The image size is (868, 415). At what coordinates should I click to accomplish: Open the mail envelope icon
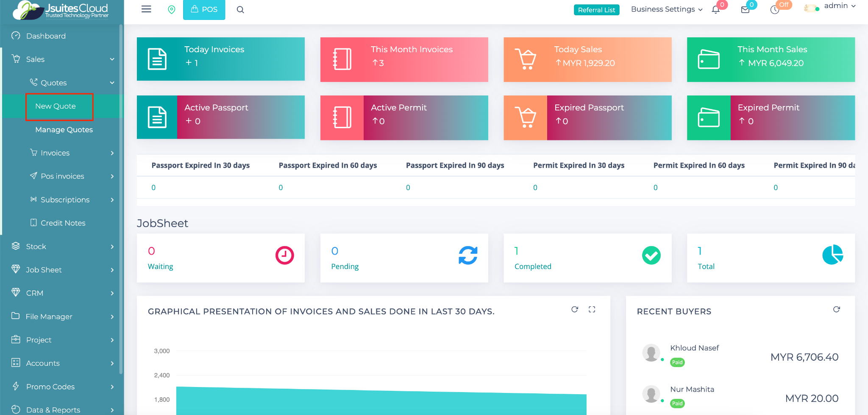point(745,10)
